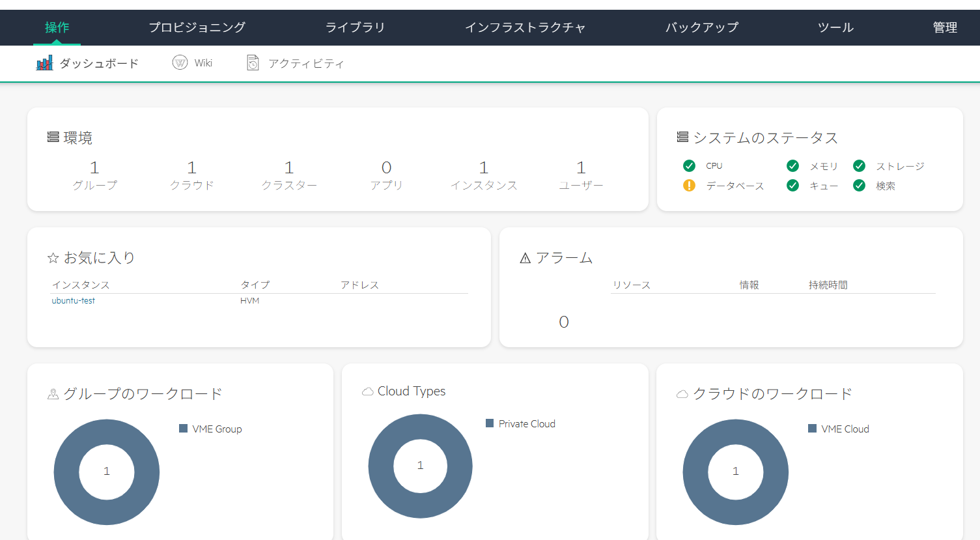Screen dimensions: 980x540
Task: Click the 検索 green check icon
Action: pyautogui.click(x=859, y=186)
